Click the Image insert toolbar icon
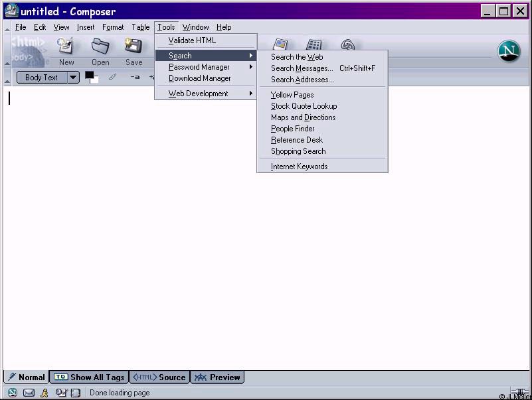Viewport: 532px width, 400px height. [280, 44]
